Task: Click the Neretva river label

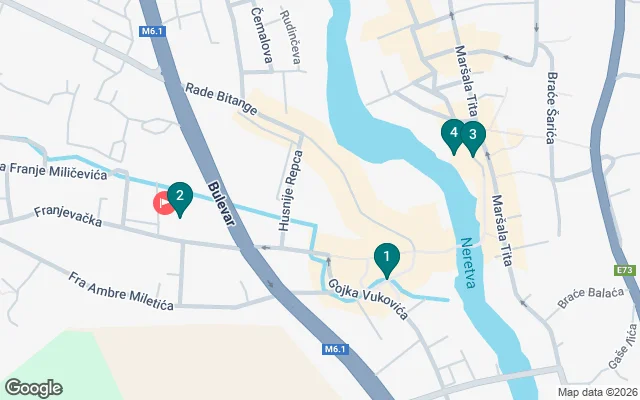Action: click(x=468, y=263)
